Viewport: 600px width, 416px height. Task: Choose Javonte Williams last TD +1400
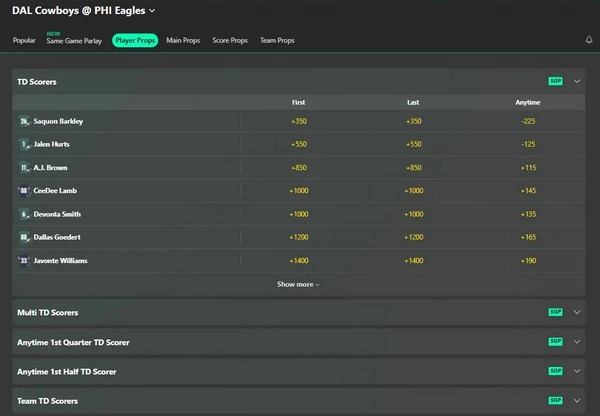pyautogui.click(x=414, y=261)
